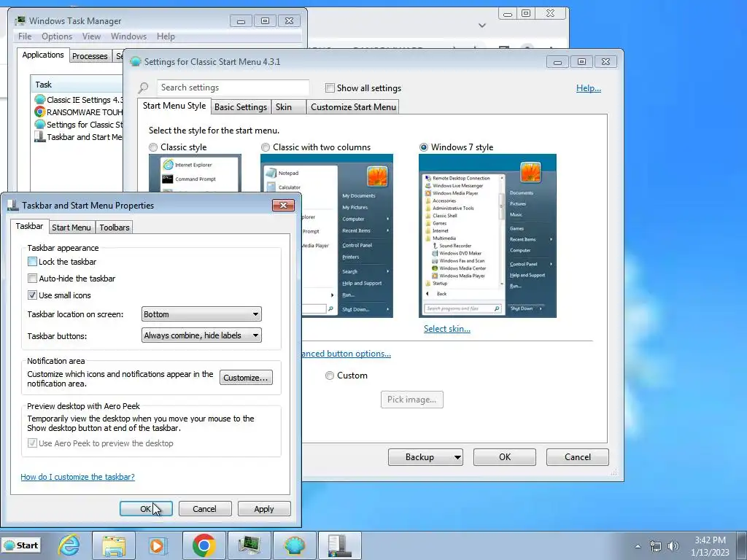Switch to Applications tab in Task Manager
Image resolution: width=747 pixels, height=560 pixels.
click(43, 55)
